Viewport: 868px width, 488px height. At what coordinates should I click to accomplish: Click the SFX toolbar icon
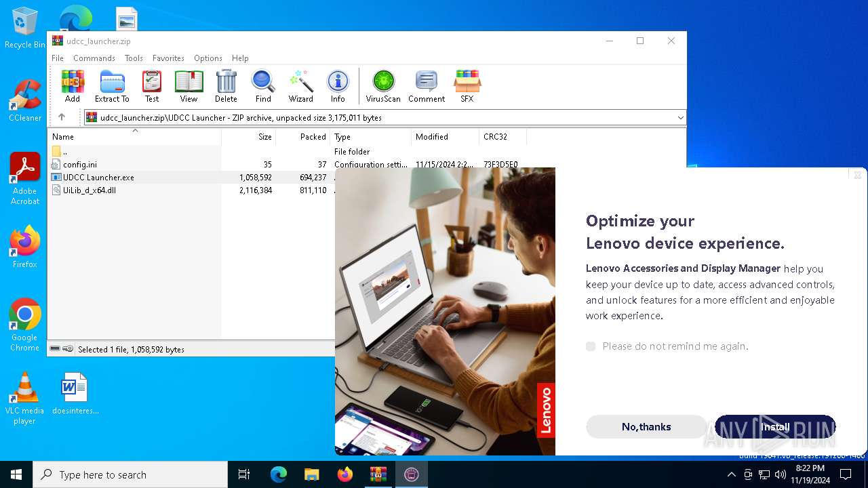click(467, 86)
